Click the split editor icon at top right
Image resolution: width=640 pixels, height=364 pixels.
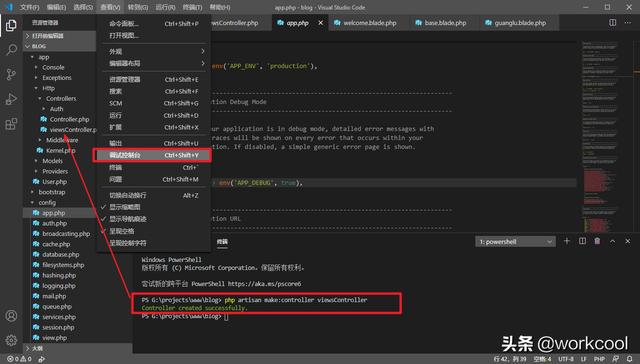[x=612, y=23]
